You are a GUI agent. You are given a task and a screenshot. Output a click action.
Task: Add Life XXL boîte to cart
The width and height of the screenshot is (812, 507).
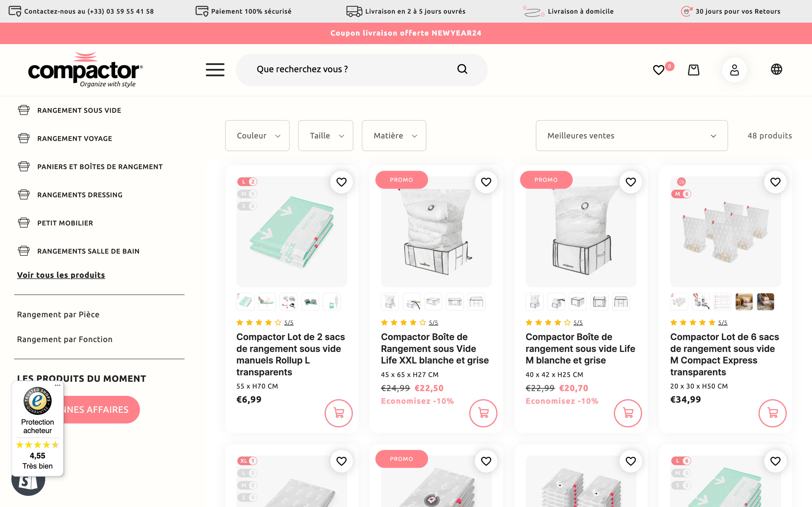(x=483, y=413)
